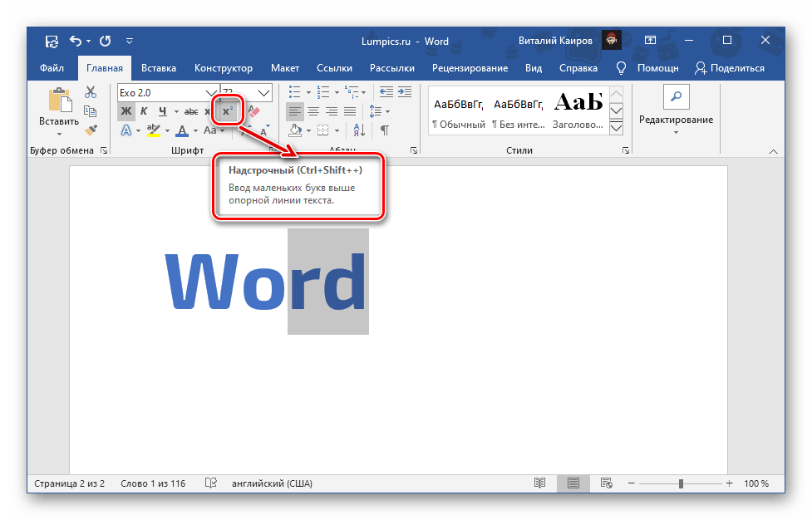Justify text alignment
812x520 pixels.
pyautogui.click(x=350, y=111)
